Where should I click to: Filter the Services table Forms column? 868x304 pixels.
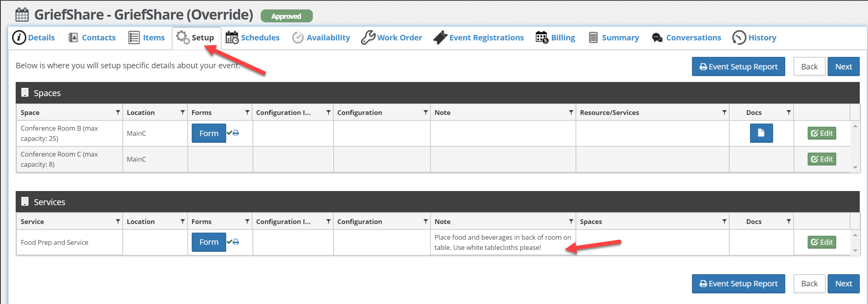247,222
